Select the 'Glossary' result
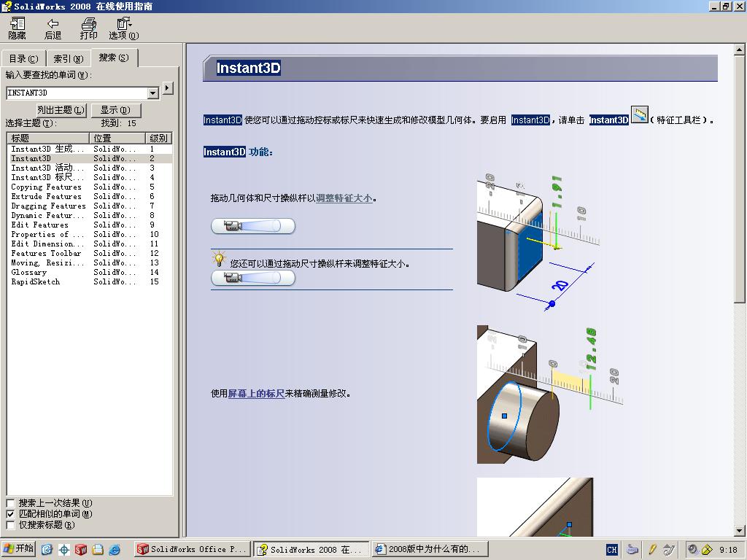This screenshot has width=747, height=560. (90, 273)
